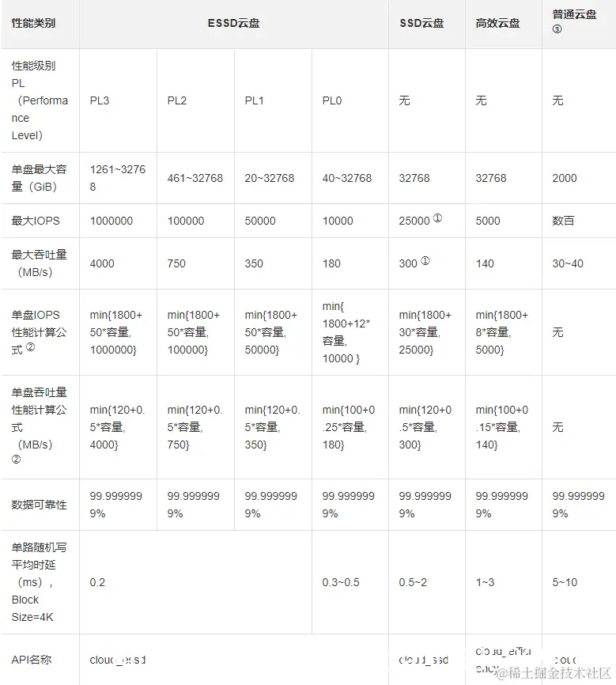616x685 pixels.
Task: Select the 性能级别 PL row label
Action: point(40,100)
